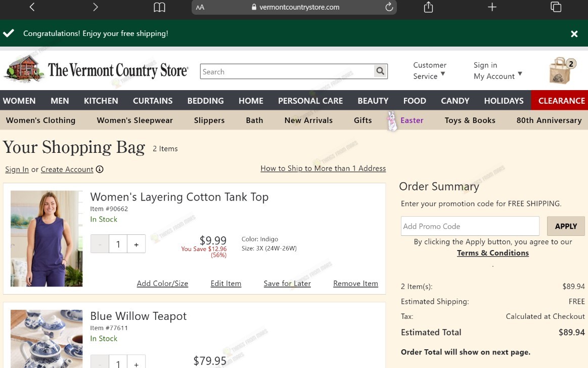
Task: Go to Toys & Books
Action: (470, 120)
